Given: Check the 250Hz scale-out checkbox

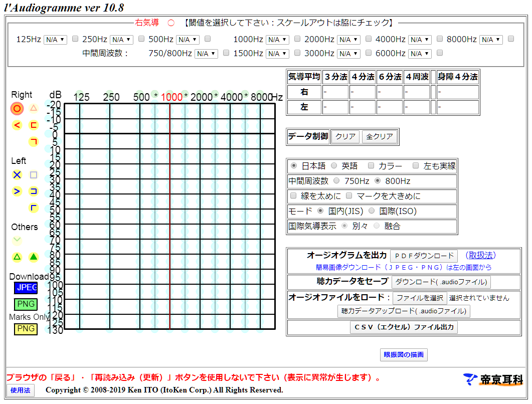Looking at the screenshot, I should [x=141, y=39].
